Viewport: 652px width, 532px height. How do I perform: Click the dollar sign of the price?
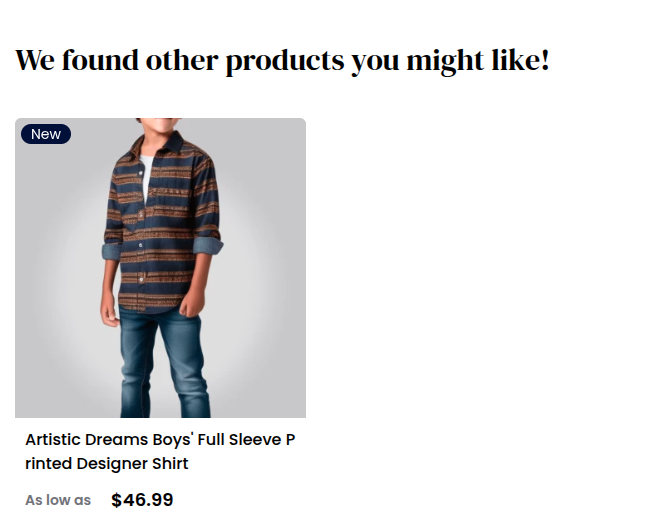[x=116, y=500]
